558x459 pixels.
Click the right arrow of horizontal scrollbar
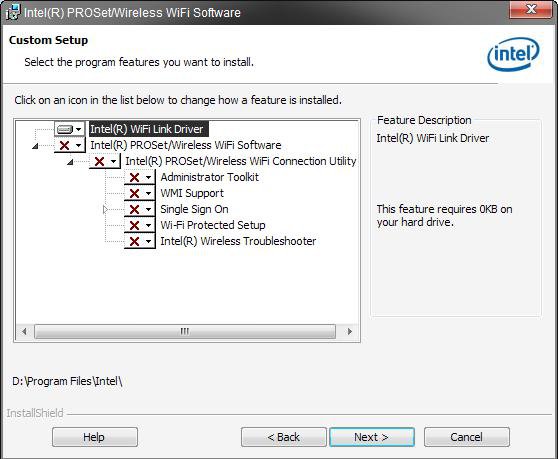click(x=349, y=331)
